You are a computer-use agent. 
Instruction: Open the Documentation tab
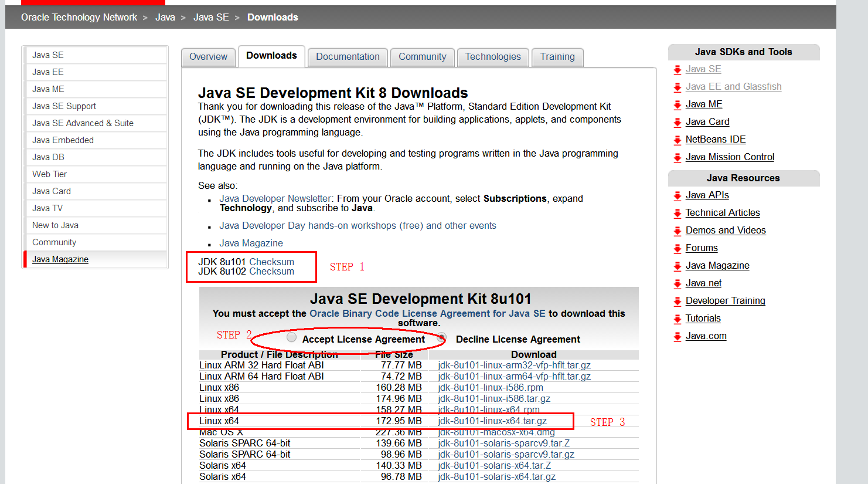coord(348,57)
